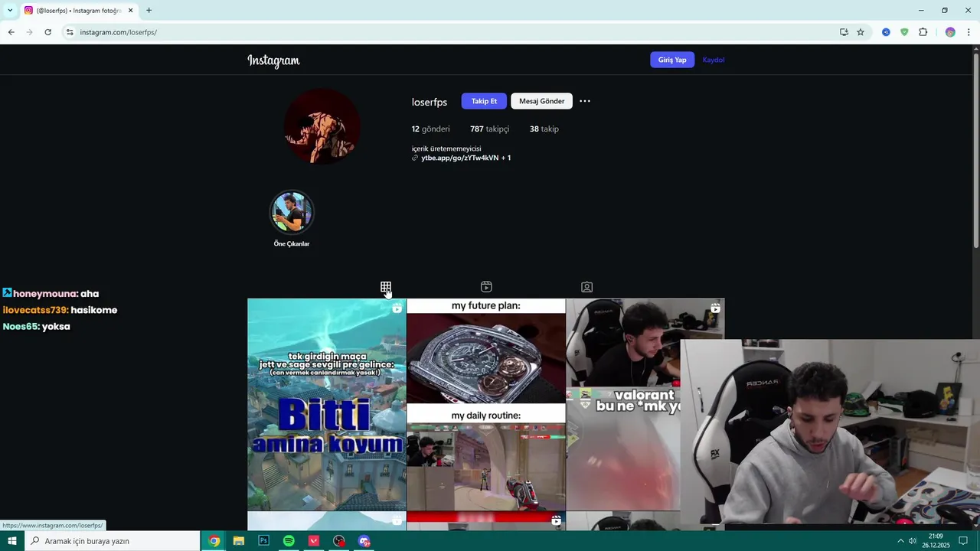Go forward with the browser forward arrow
This screenshot has height=551, width=980.
(x=29, y=32)
